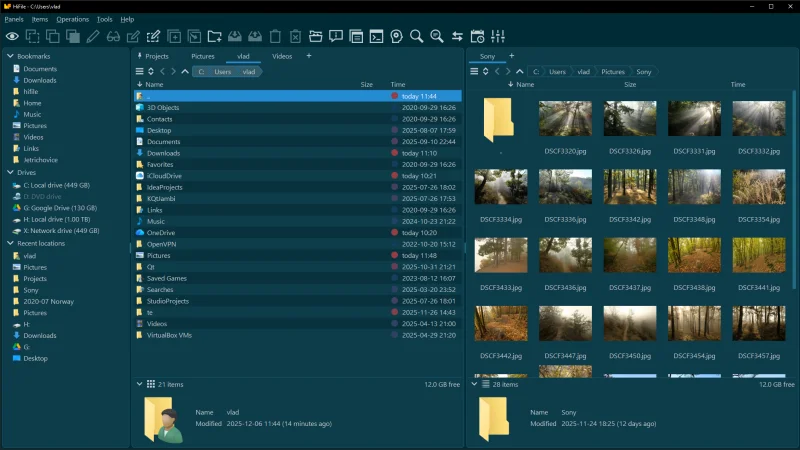Collapse the Drives section
This screenshot has height=450, width=800.
tap(10, 172)
